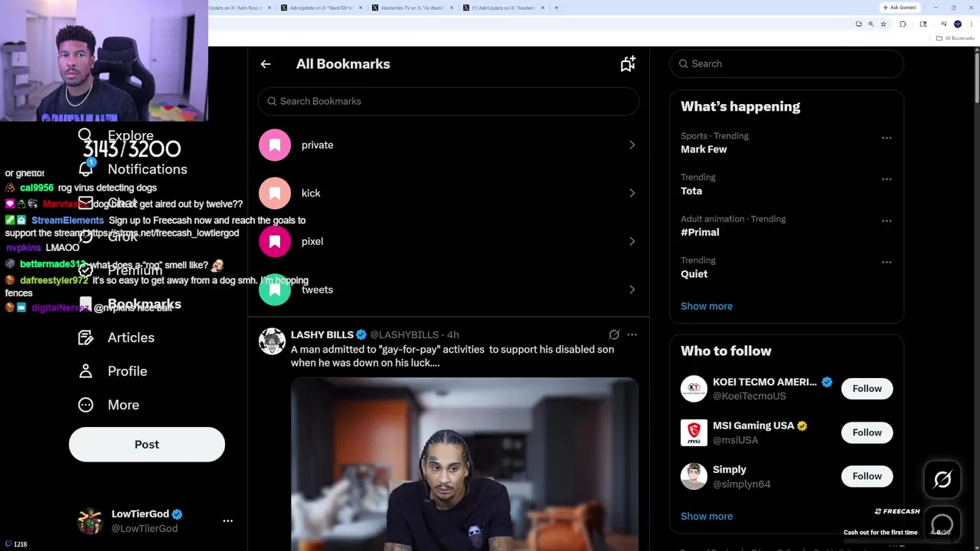Open more options for Tota trend
The width and height of the screenshot is (980, 551).
886,179
